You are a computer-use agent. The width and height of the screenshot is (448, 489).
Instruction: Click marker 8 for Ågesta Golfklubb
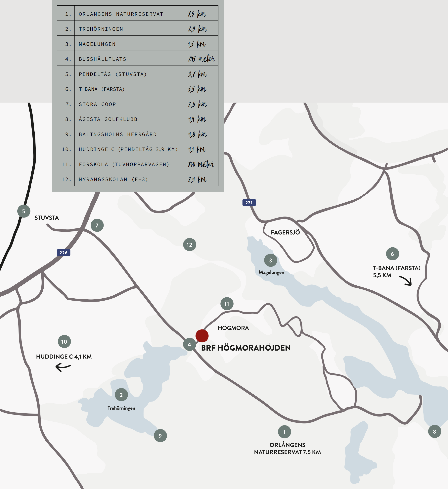[x=434, y=431]
